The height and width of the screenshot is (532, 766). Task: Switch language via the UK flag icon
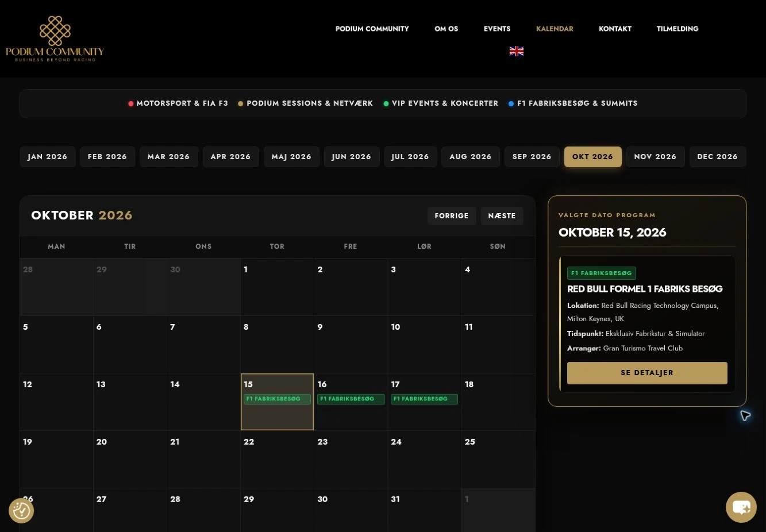point(517,51)
